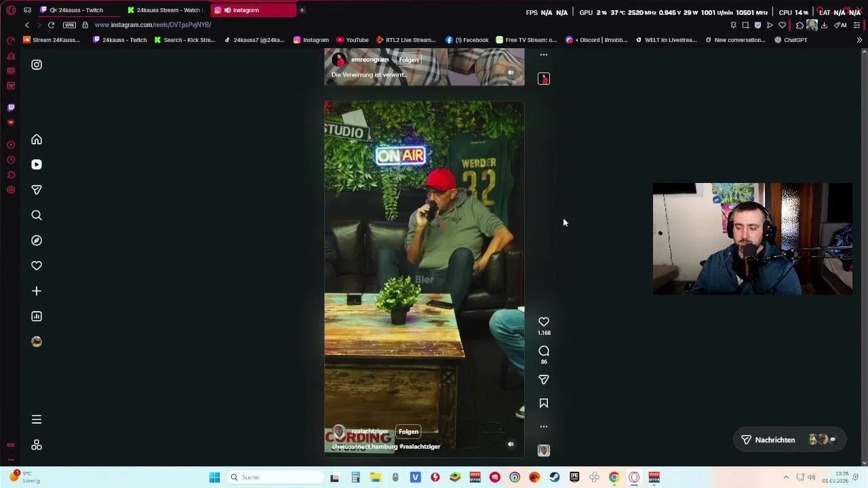Open audio thumbnail of the realachtziger reel
The height and width of the screenshot is (488, 868).
click(x=544, y=451)
